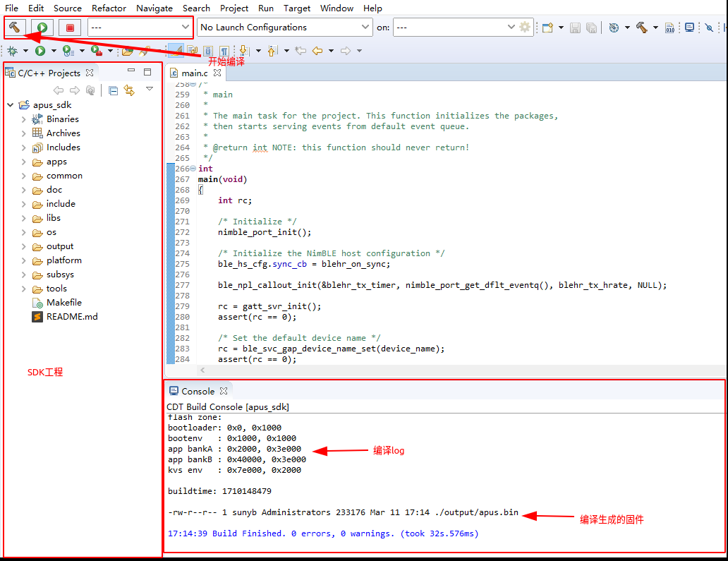The image size is (728, 561).
Task: Click the Save disk icon in toolbar
Action: [575, 28]
